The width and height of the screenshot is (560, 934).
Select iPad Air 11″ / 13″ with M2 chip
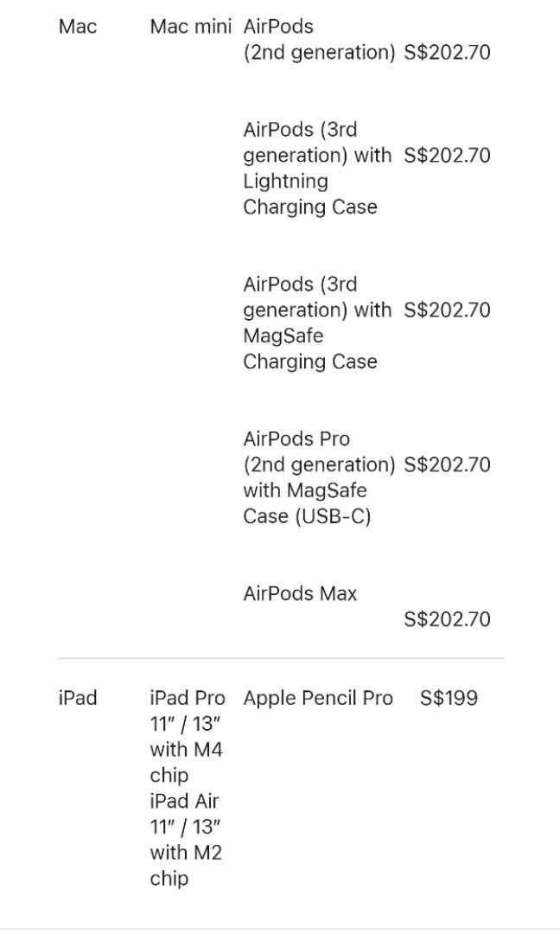point(186,839)
